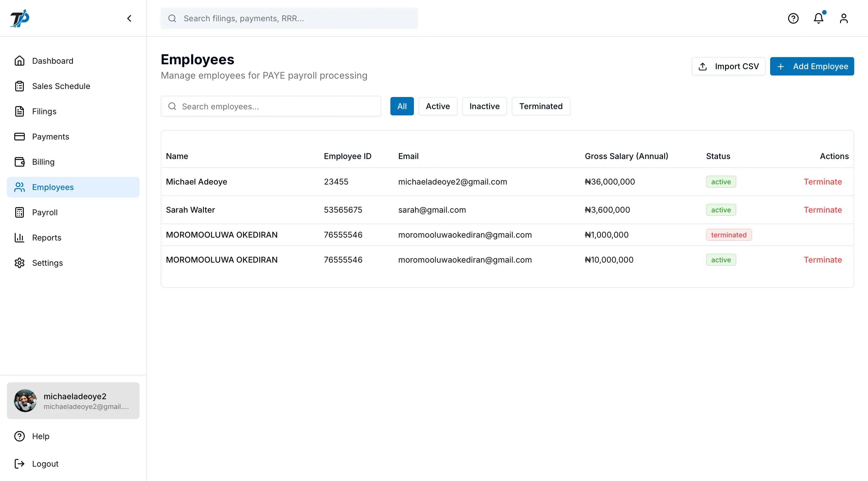Click the ₦3,600,000 salary cell
868x481 pixels.
pos(607,210)
